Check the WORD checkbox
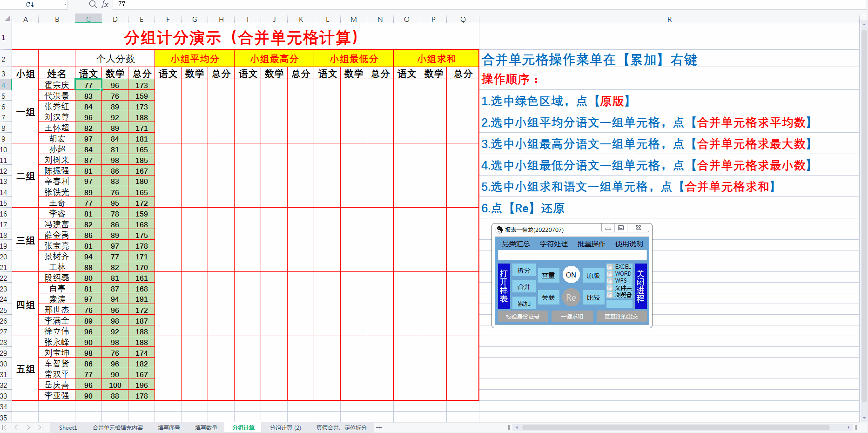The image size is (868, 433). [610, 274]
